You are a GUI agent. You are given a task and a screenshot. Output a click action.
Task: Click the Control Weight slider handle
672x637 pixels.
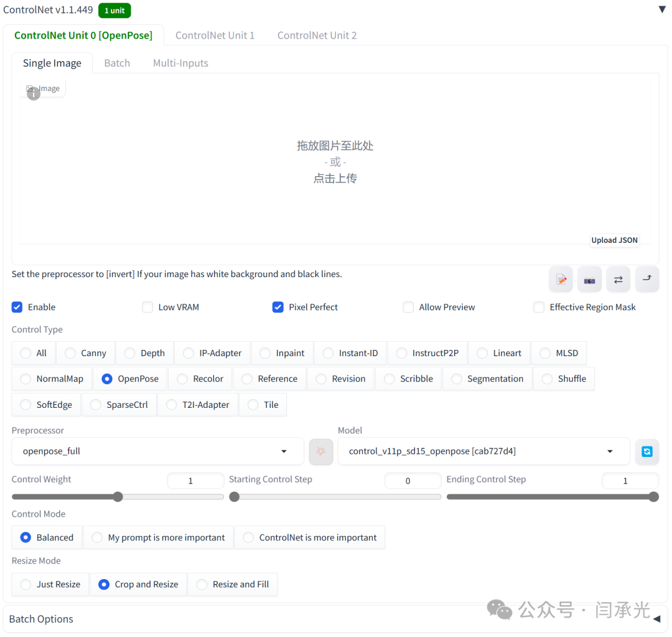[x=118, y=497]
